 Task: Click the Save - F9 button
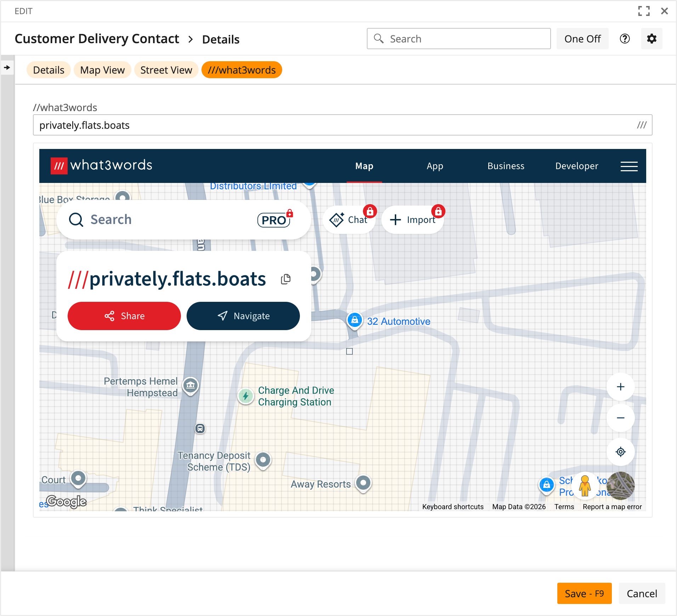point(584,593)
